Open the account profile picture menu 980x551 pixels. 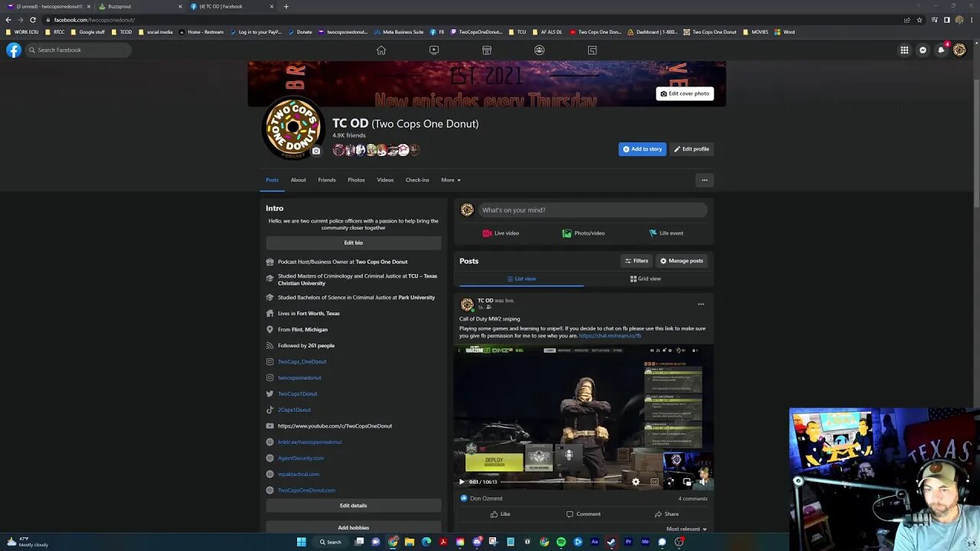[x=959, y=50]
